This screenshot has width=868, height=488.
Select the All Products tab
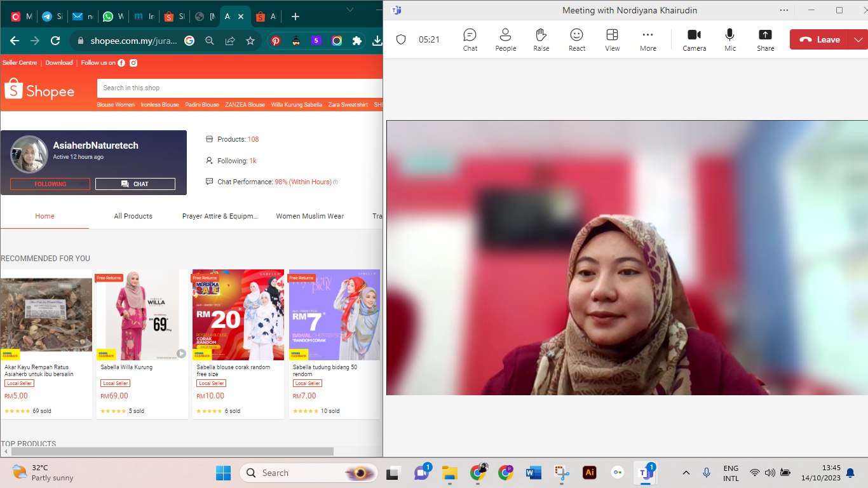click(x=133, y=216)
